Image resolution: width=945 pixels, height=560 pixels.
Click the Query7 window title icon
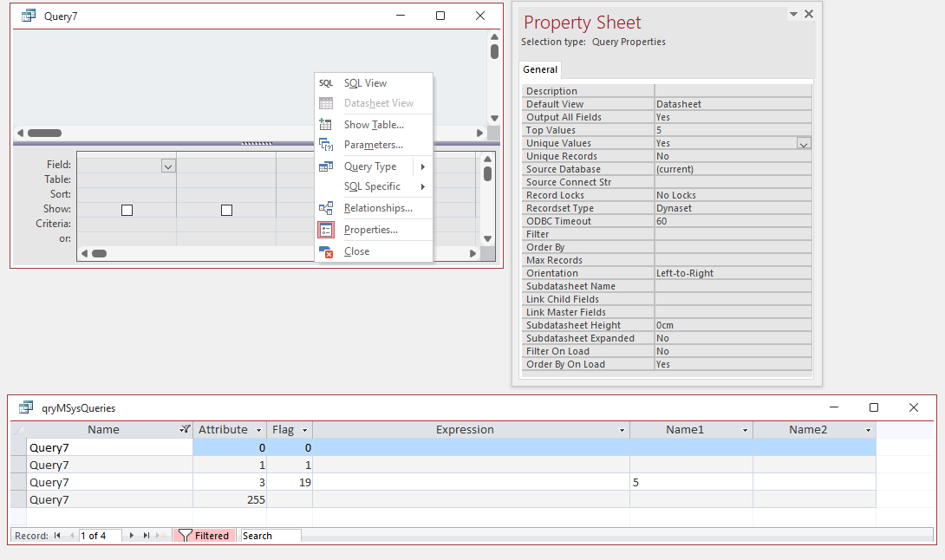29,16
